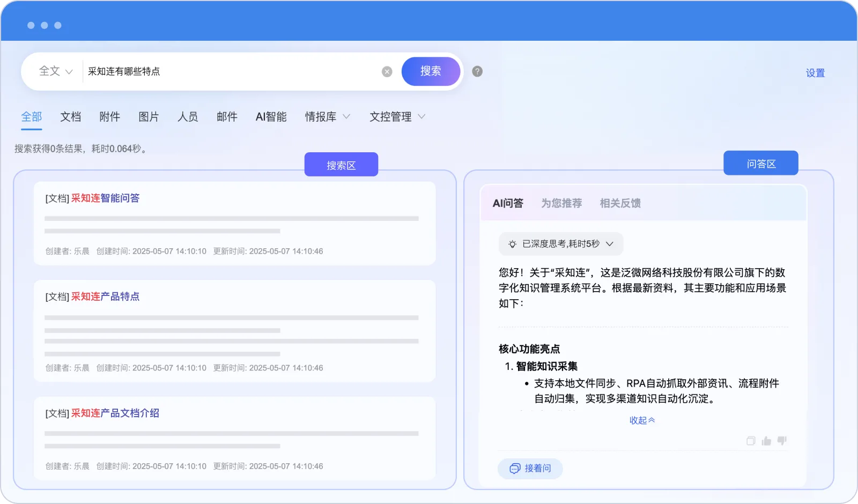Expand the 文控管理 dropdown menu
Screen dimensions: 858x504
[397, 116]
